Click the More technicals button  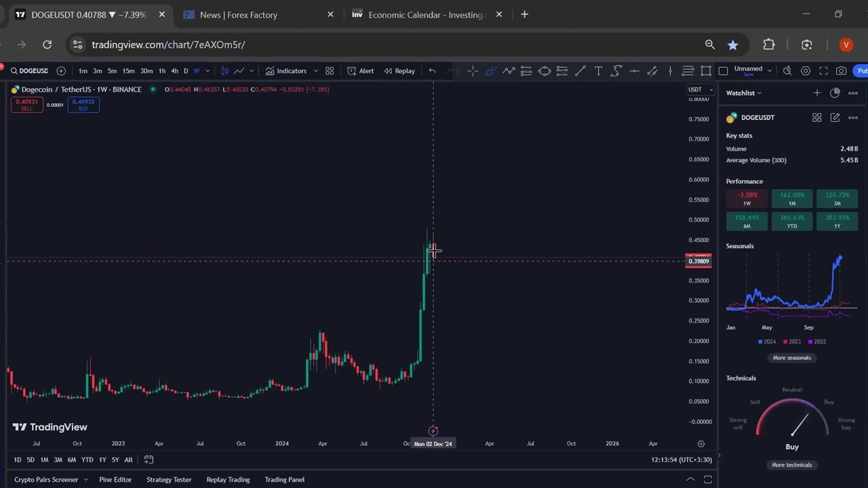pos(791,465)
